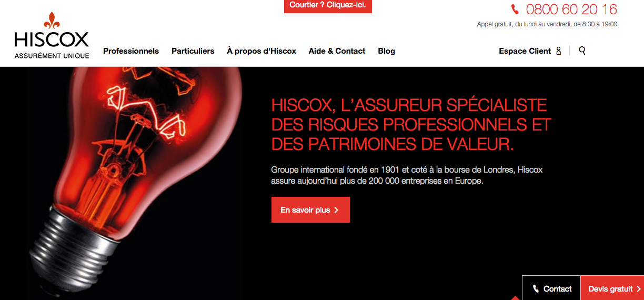Open the Particuliers menu
This screenshot has height=300, width=644.
click(x=193, y=51)
